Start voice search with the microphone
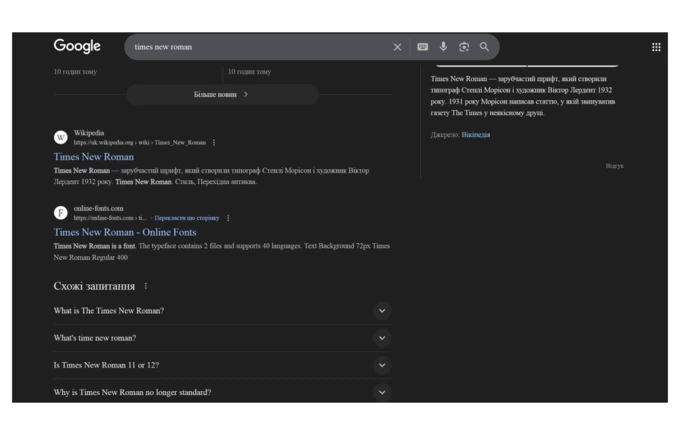This screenshot has width=680, height=435. click(x=443, y=47)
